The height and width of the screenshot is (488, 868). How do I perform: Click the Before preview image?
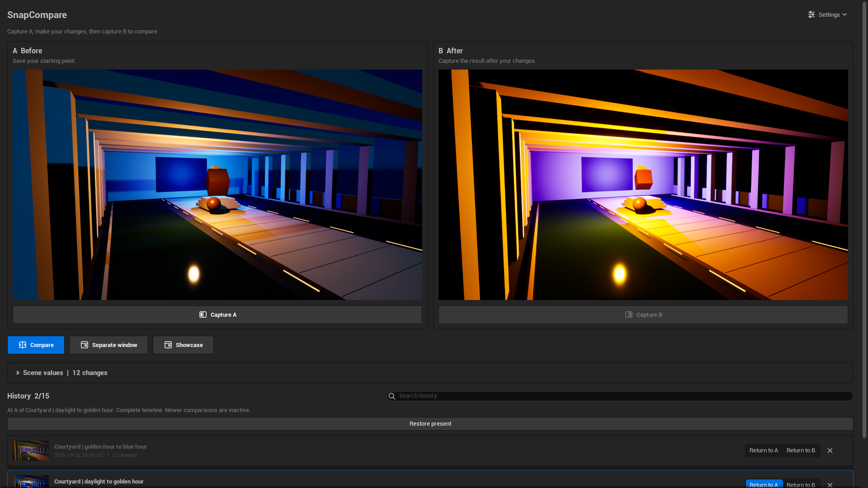(x=217, y=185)
